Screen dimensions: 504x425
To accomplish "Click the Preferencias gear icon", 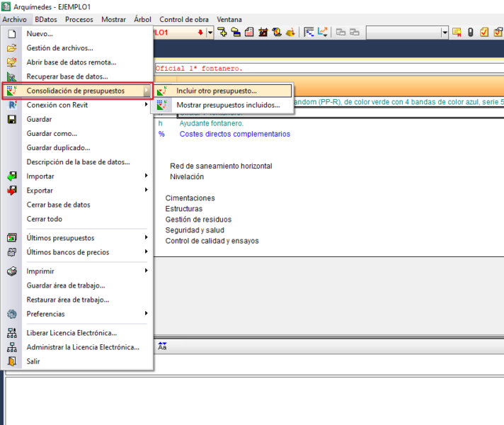I will point(11,314).
